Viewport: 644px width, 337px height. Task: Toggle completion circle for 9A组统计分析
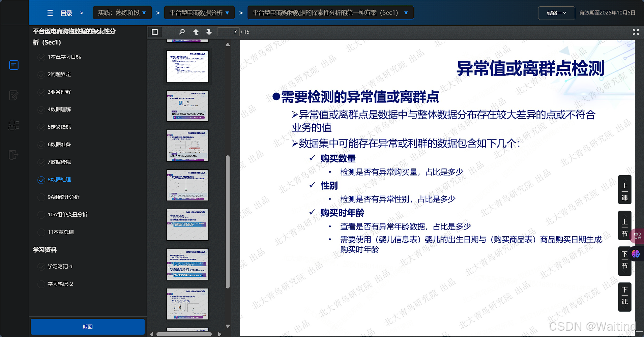pos(41,197)
